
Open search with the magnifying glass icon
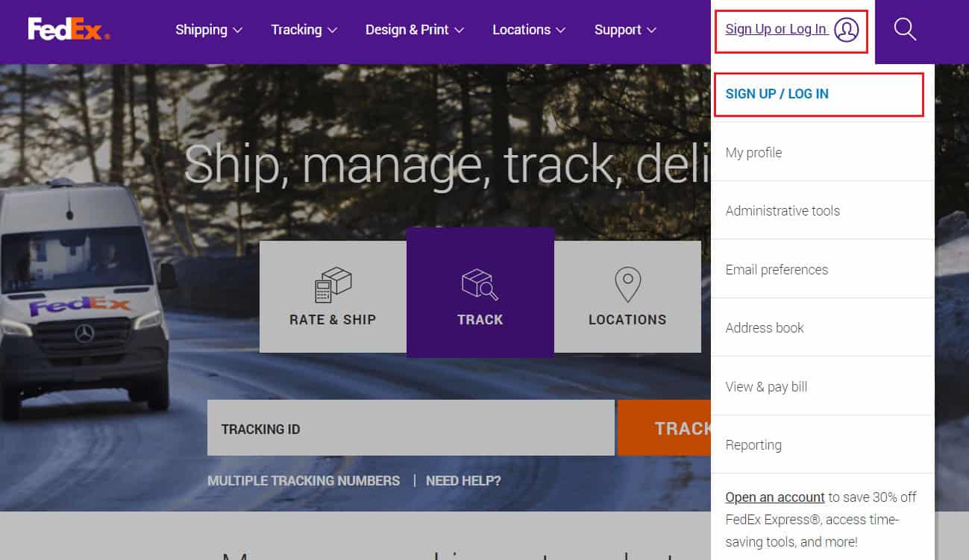pyautogui.click(x=904, y=30)
